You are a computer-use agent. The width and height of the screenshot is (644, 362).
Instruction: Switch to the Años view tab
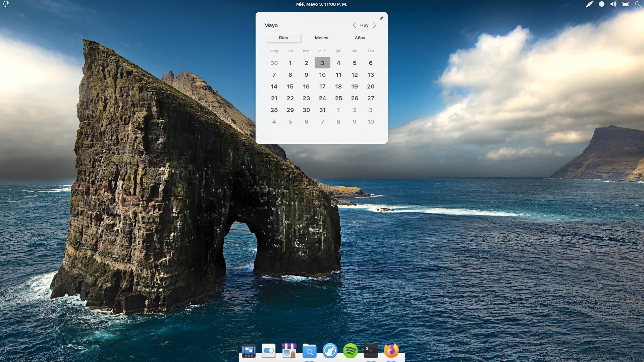point(360,38)
